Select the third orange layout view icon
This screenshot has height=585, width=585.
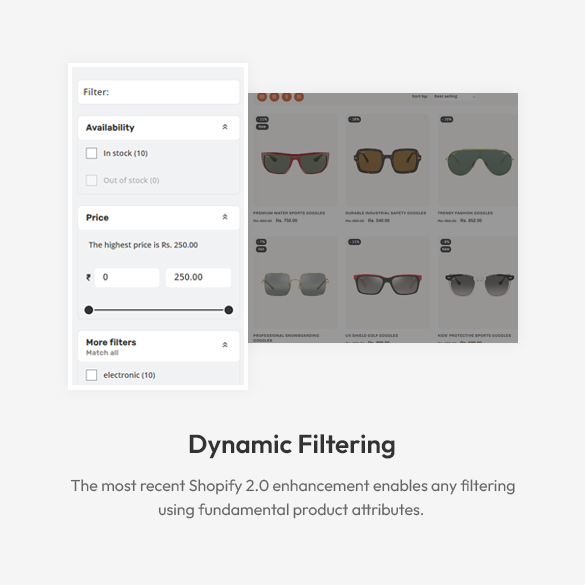pos(287,97)
